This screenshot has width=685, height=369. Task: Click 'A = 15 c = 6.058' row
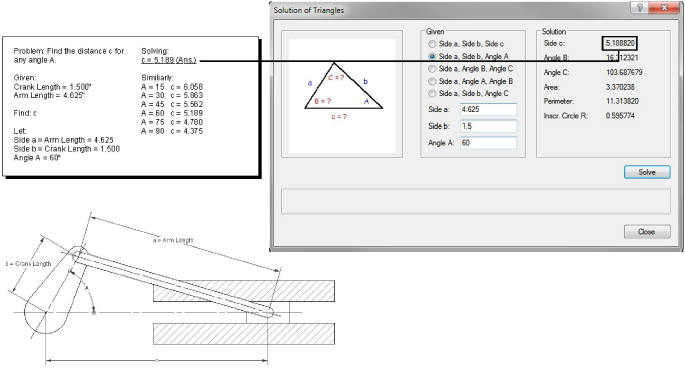point(172,87)
